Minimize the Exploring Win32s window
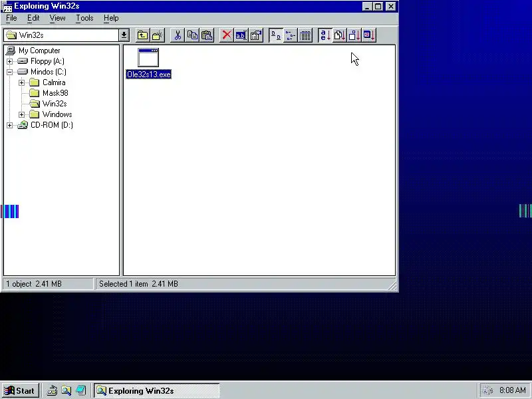Image resolution: width=532 pixels, height=399 pixels. pos(367,7)
